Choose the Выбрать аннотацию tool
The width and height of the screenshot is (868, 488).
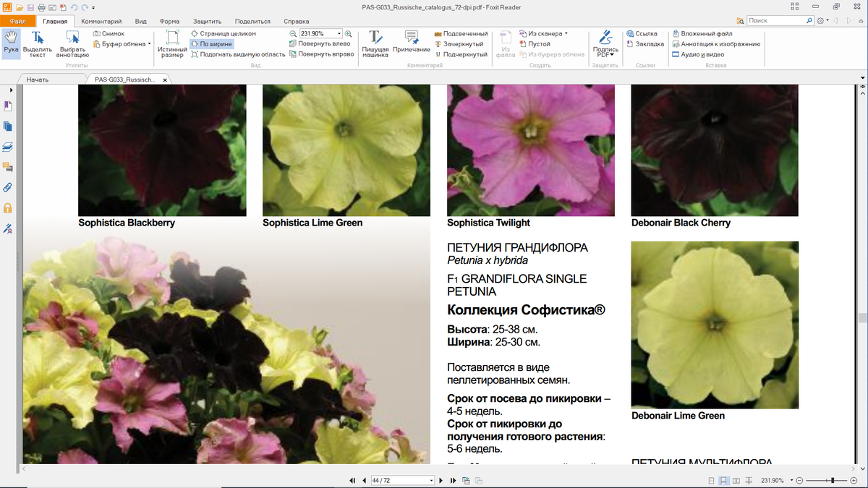click(72, 43)
